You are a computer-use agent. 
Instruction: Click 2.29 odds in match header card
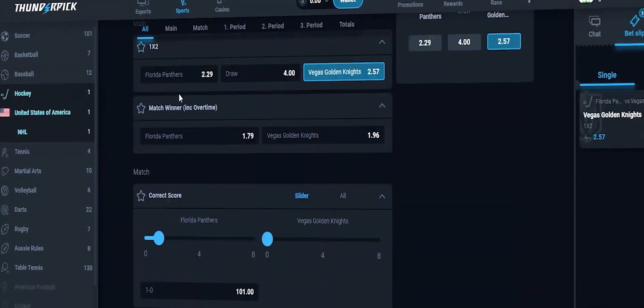point(425,43)
